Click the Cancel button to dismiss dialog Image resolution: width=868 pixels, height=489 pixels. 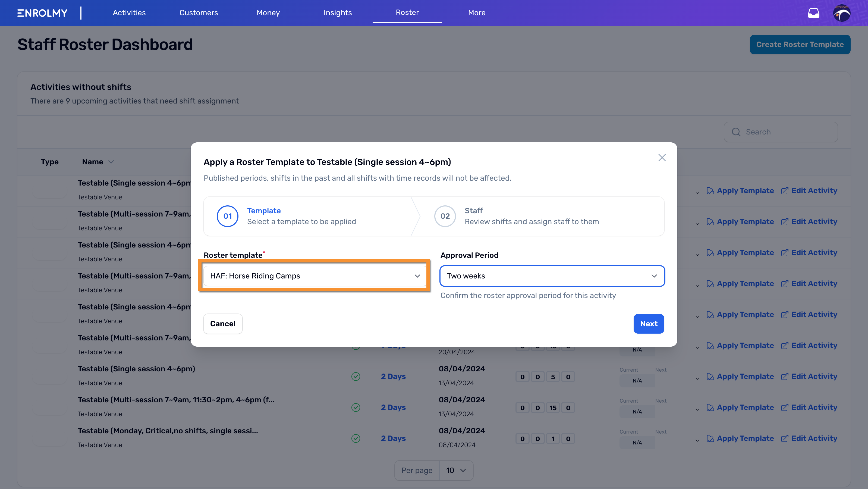(x=222, y=323)
